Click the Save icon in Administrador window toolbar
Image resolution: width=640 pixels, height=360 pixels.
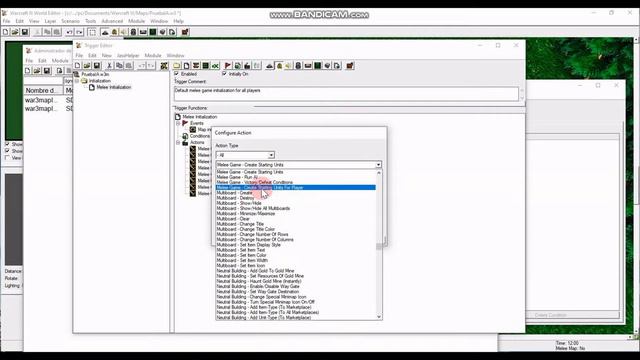47,71
